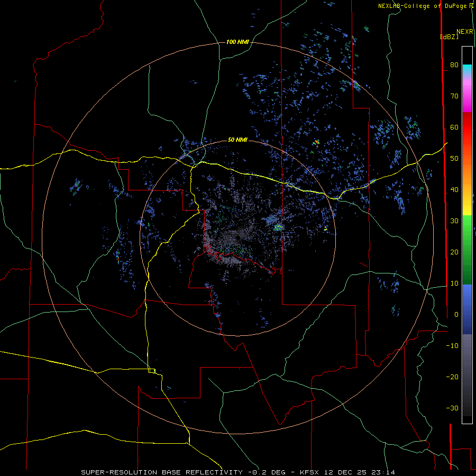This screenshot has height=476, width=476.
Task: Click the 50 value on the dBZ scale
Action: [454, 159]
